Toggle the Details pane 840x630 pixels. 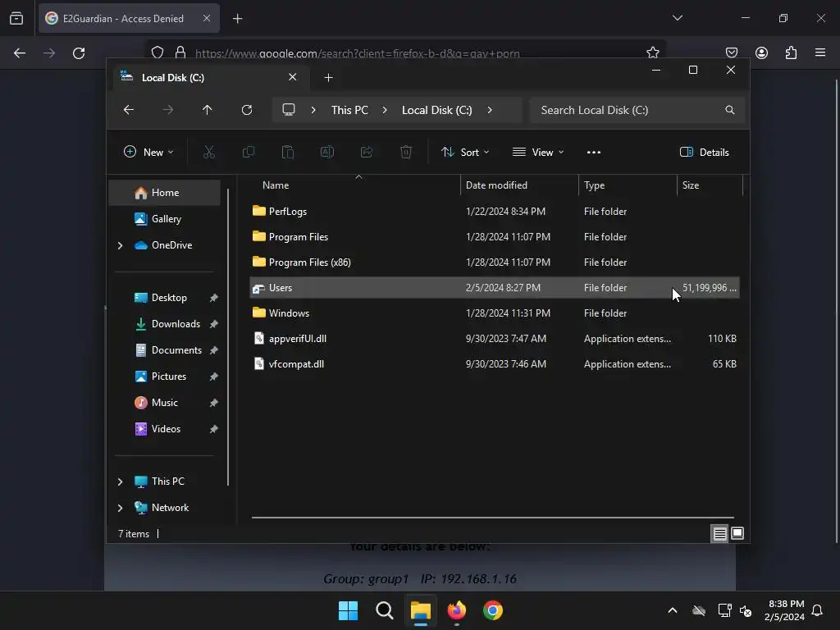coord(704,152)
